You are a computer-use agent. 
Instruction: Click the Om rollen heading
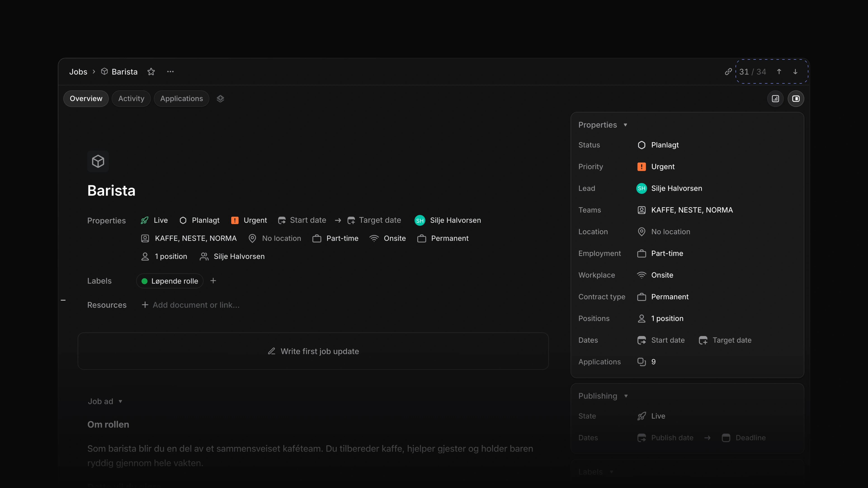(108, 425)
